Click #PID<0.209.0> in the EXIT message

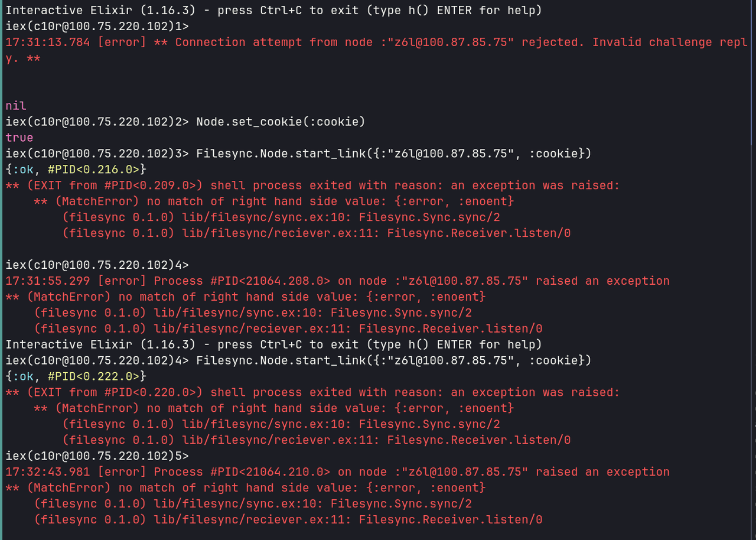point(152,186)
